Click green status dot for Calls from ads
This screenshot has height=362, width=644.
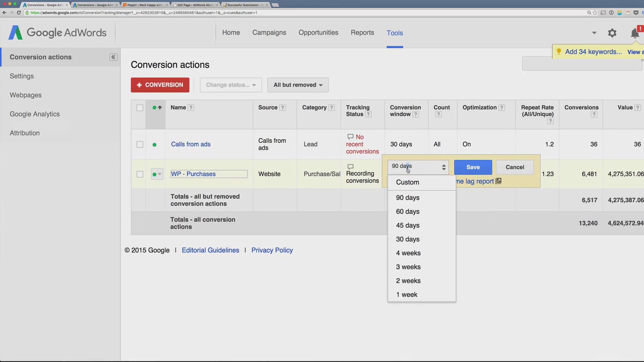tap(154, 145)
